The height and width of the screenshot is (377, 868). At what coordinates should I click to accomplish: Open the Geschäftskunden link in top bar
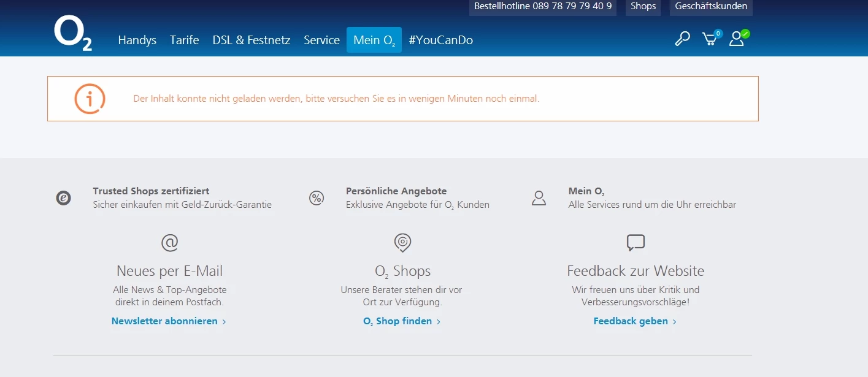tap(711, 7)
